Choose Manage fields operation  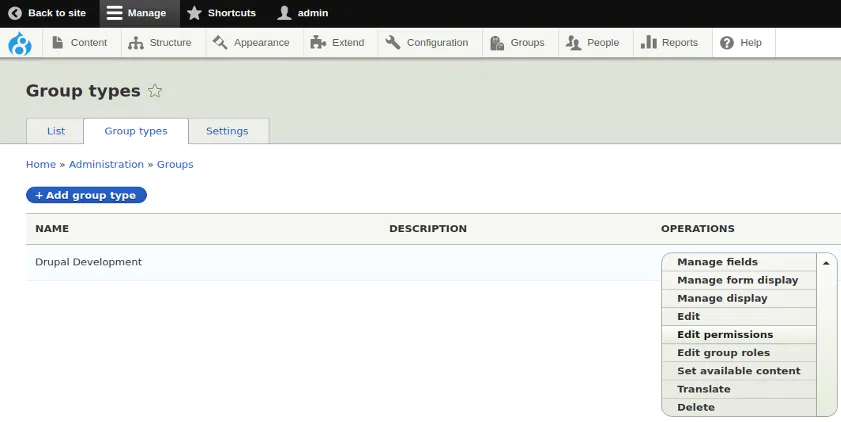(739, 262)
